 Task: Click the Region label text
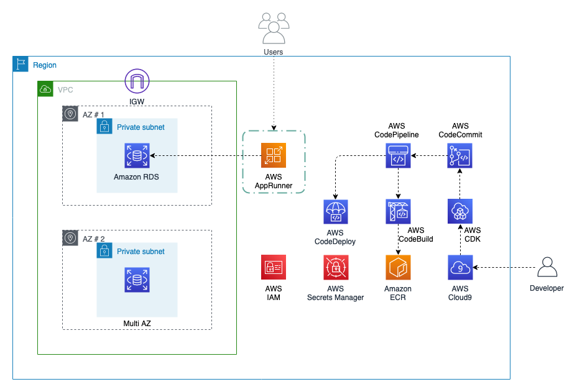[45, 65]
